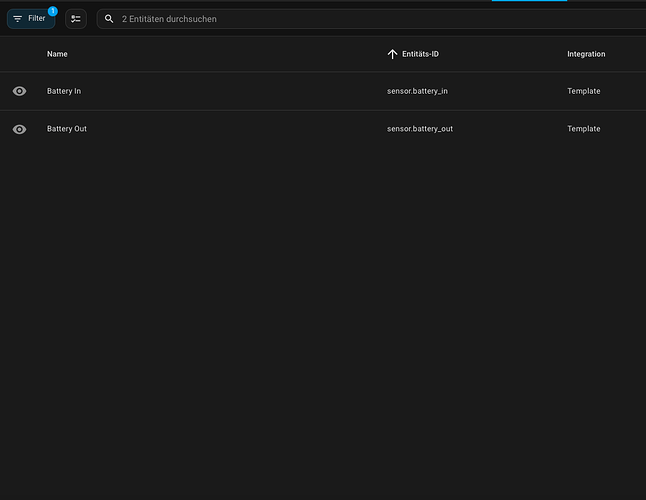Click the ascending sort arrow icon
Screen dimensions: 646x500
(x=392, y=54)
